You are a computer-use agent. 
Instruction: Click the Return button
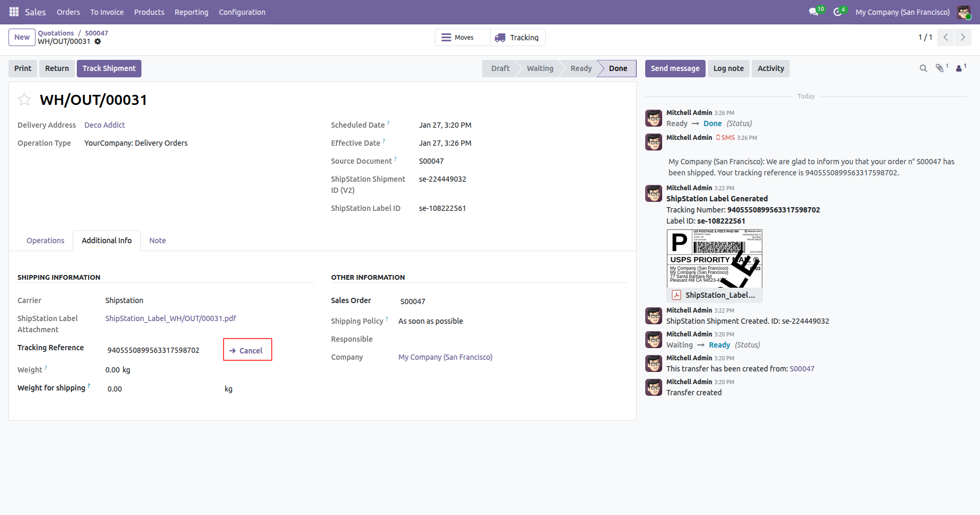[x=57, y=68]
